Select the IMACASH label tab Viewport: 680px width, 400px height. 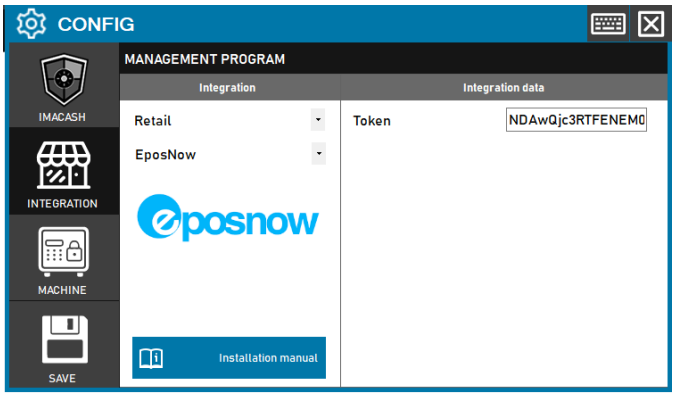(x=62, y=117)
